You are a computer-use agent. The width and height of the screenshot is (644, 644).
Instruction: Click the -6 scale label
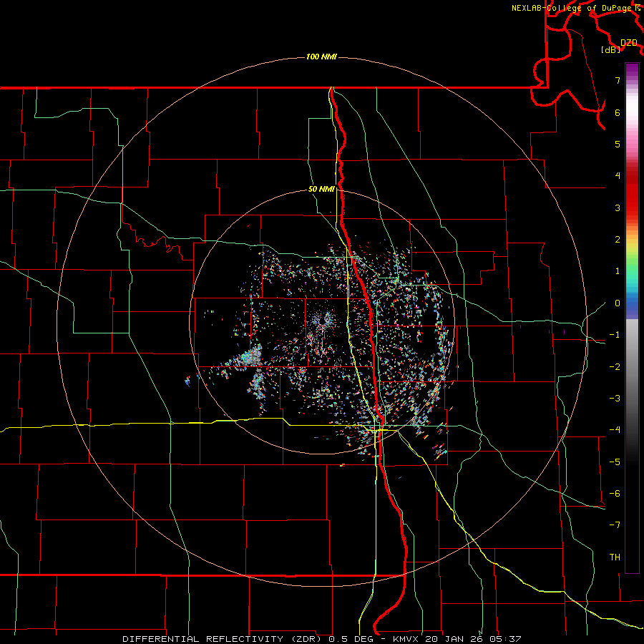[615, 494]
